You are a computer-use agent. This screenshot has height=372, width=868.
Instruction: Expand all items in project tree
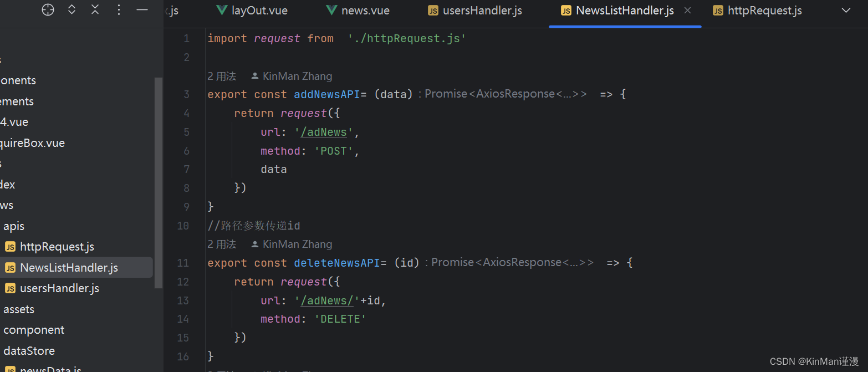point(72,10)
